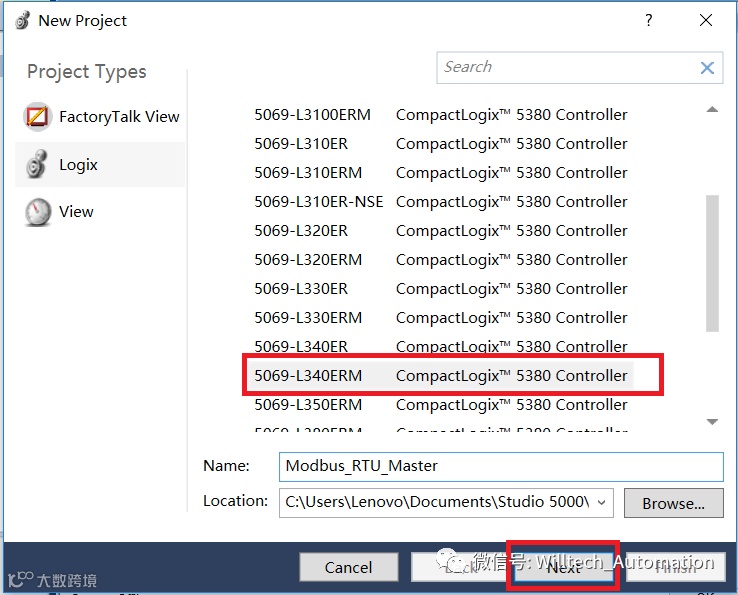Select 5069-L310ER controller row

441,144
